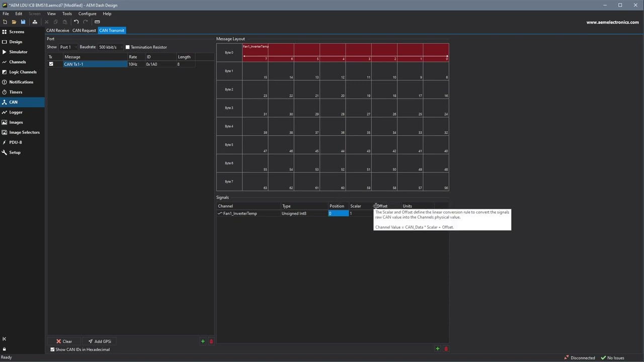Add a new CAN message with green plus

point(203,341)
